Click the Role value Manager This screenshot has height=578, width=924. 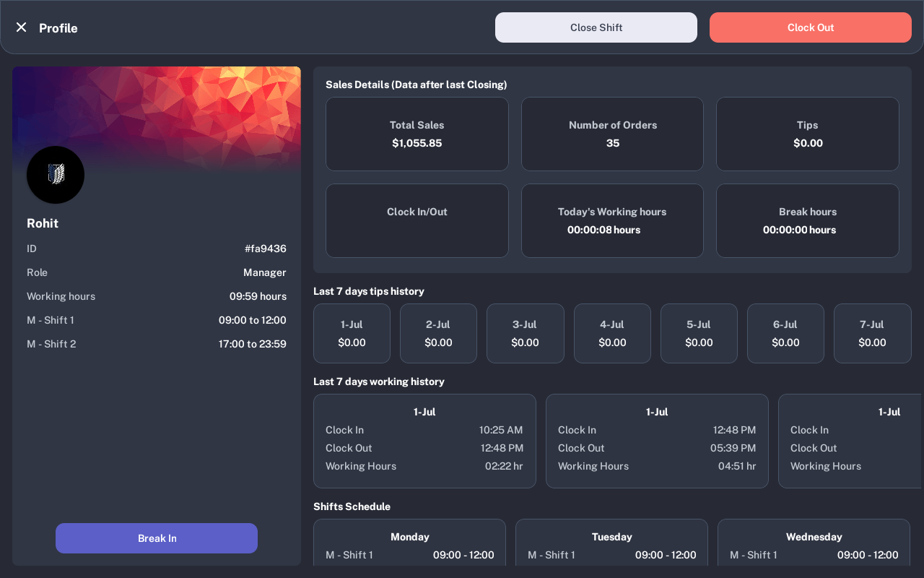coord(265,272)
